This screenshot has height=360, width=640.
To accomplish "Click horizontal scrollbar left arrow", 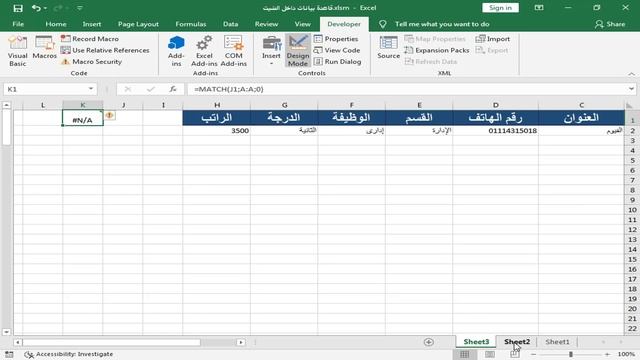I will pyautogui.click(x=18, y=342).
